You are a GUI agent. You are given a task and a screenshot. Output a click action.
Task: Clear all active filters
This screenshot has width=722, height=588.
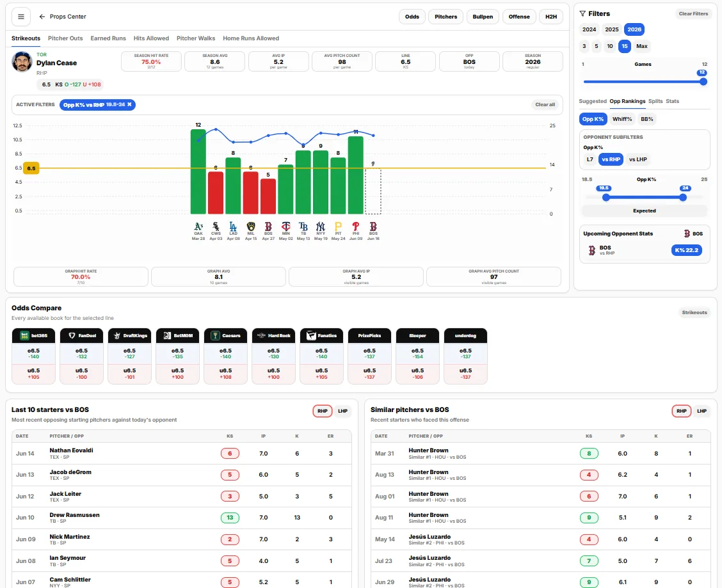pos(545,104)
